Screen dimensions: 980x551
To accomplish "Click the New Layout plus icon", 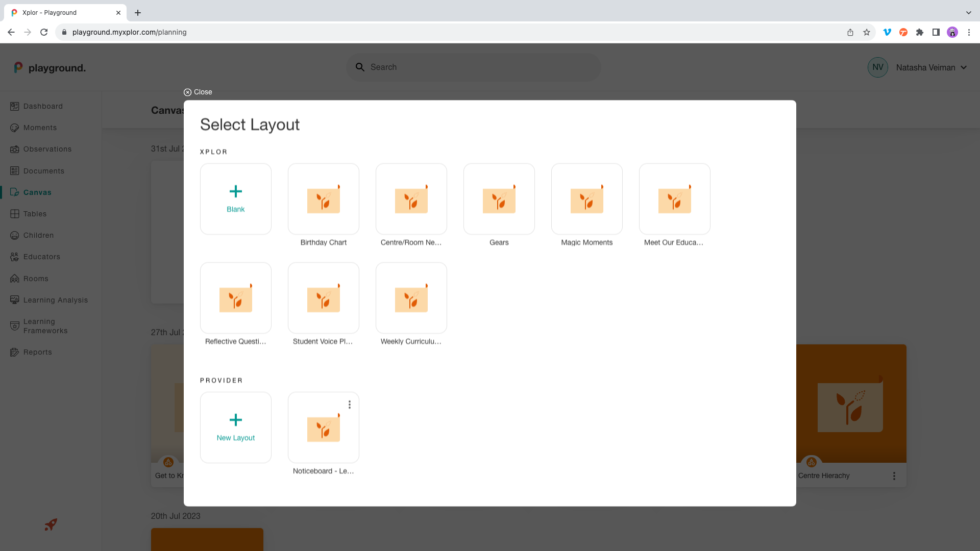I will (235, 420).
